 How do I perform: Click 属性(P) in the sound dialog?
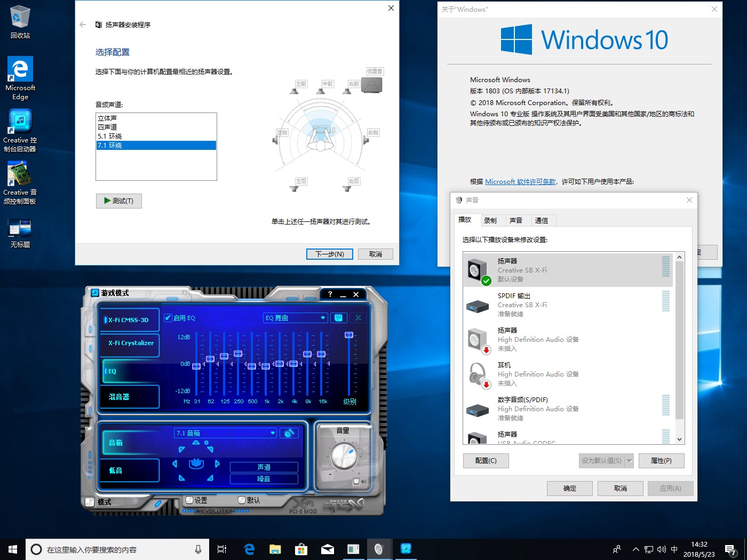(661, 461)
